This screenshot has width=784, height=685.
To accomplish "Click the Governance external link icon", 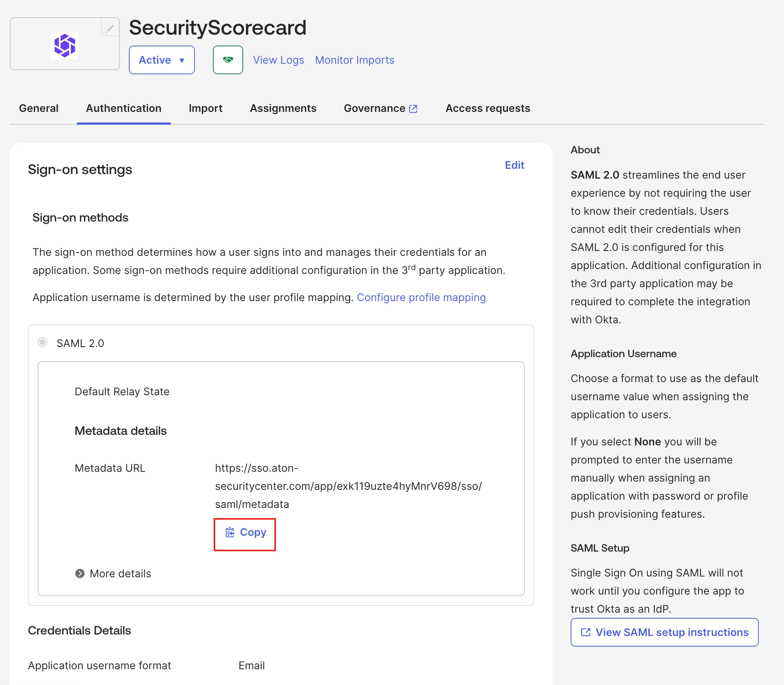I will (413, 109).
